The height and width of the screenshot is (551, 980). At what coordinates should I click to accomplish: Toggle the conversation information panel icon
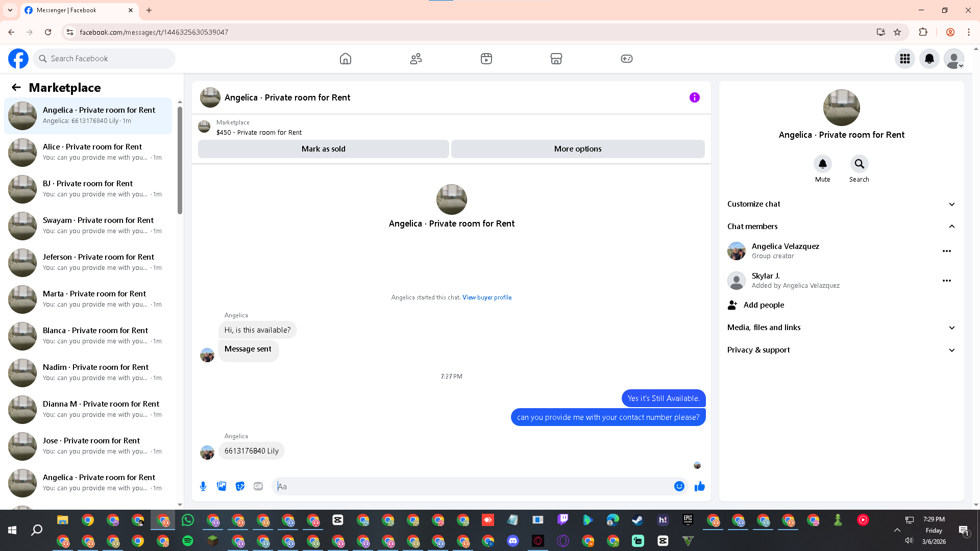(x=695, y=97)
